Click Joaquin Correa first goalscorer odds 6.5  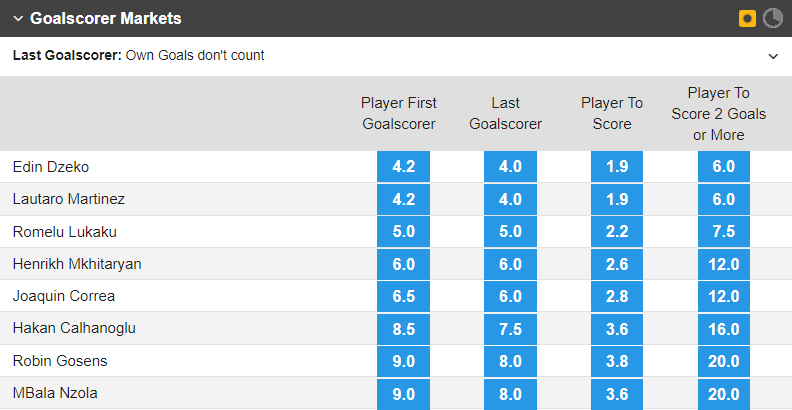point(403,296)
